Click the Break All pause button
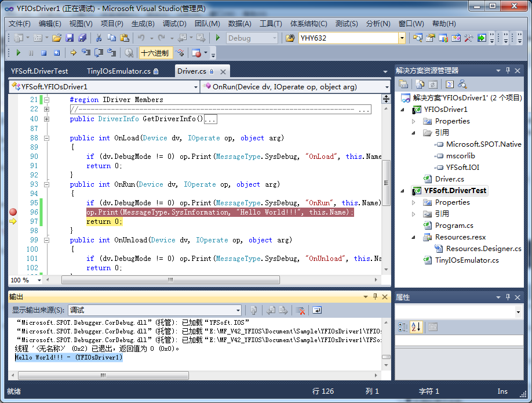532x403 pixels. [x=31, y=53]
